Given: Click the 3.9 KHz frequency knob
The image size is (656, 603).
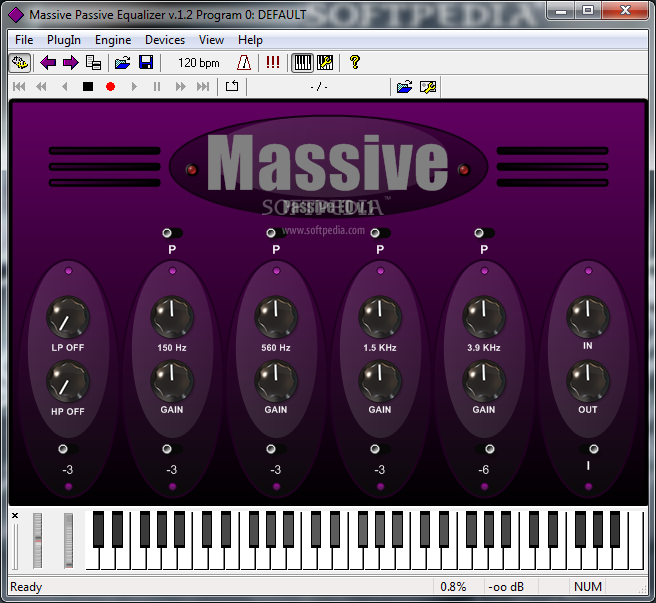Looking at the screenshot, I should [484, 317].
